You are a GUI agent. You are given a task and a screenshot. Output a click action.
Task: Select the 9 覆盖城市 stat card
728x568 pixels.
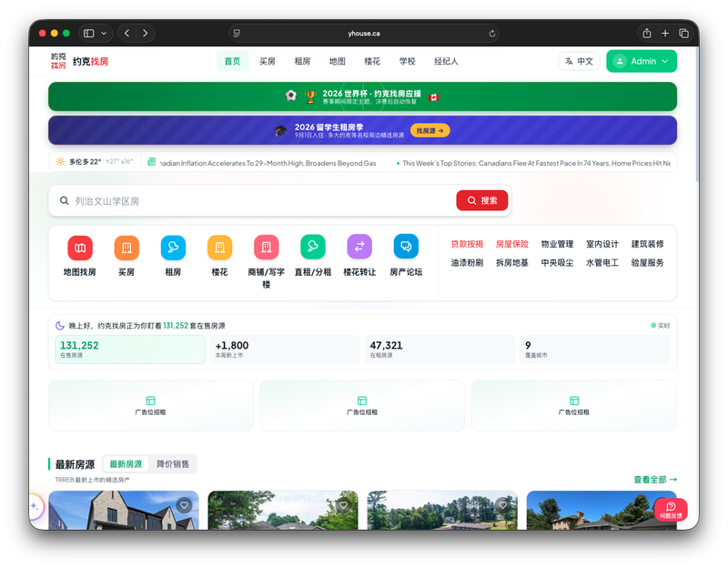595,350
